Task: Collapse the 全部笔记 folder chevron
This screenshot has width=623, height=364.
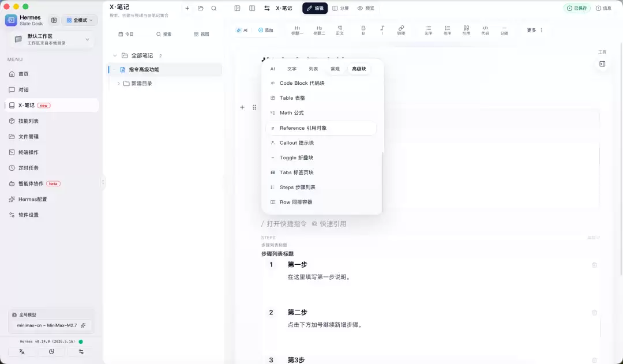Action: click(x=115, y=55)
